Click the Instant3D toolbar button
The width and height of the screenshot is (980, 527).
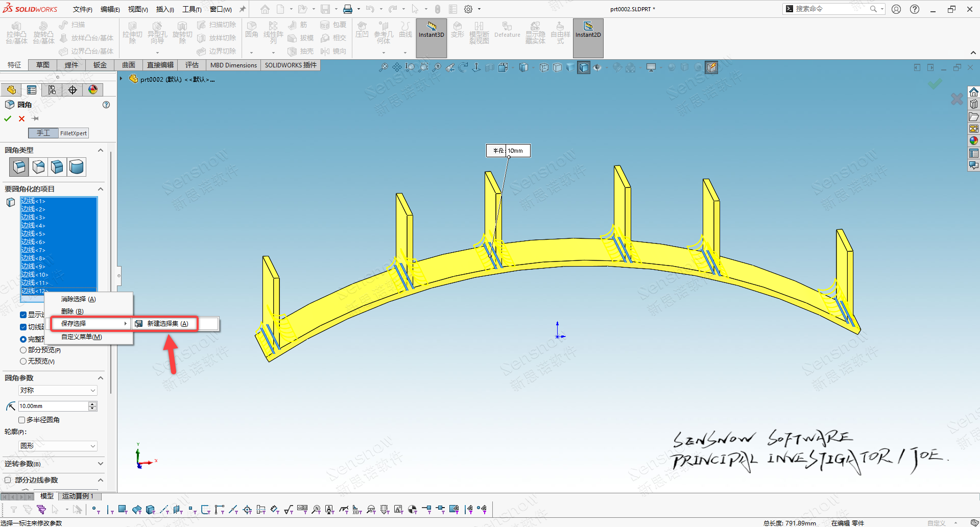[432, 31]
